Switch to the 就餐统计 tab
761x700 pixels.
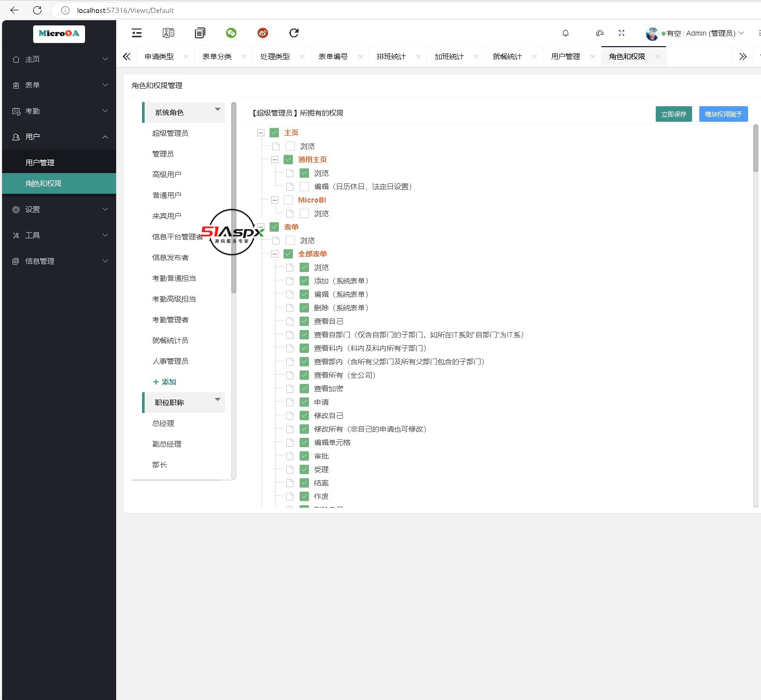[x=507, y=56]
